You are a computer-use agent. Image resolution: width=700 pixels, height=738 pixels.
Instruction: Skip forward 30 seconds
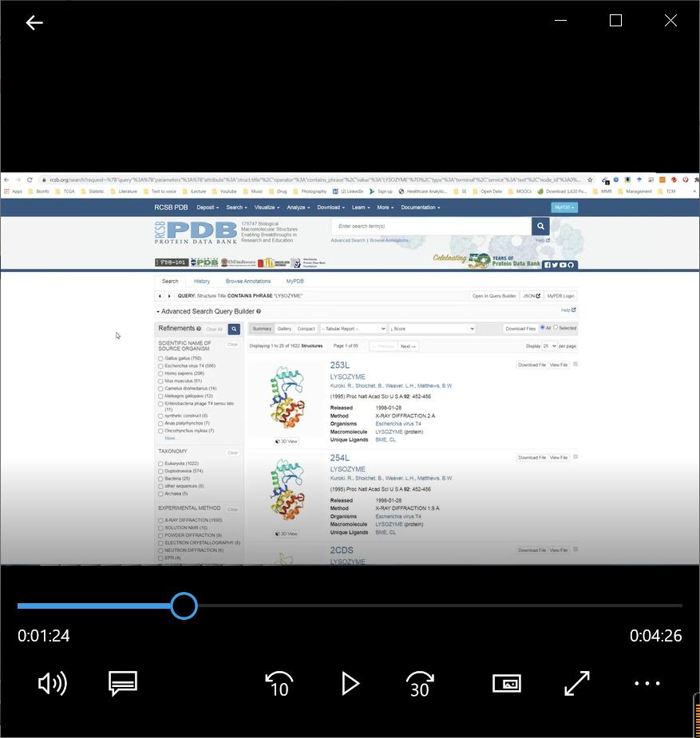tap(420, 684)
